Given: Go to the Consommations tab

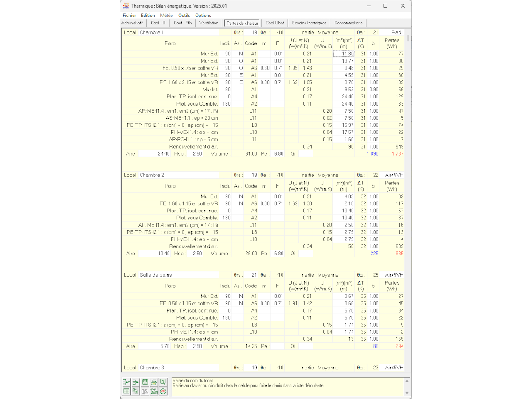Looking at the screenshot, I should point(348,23).
